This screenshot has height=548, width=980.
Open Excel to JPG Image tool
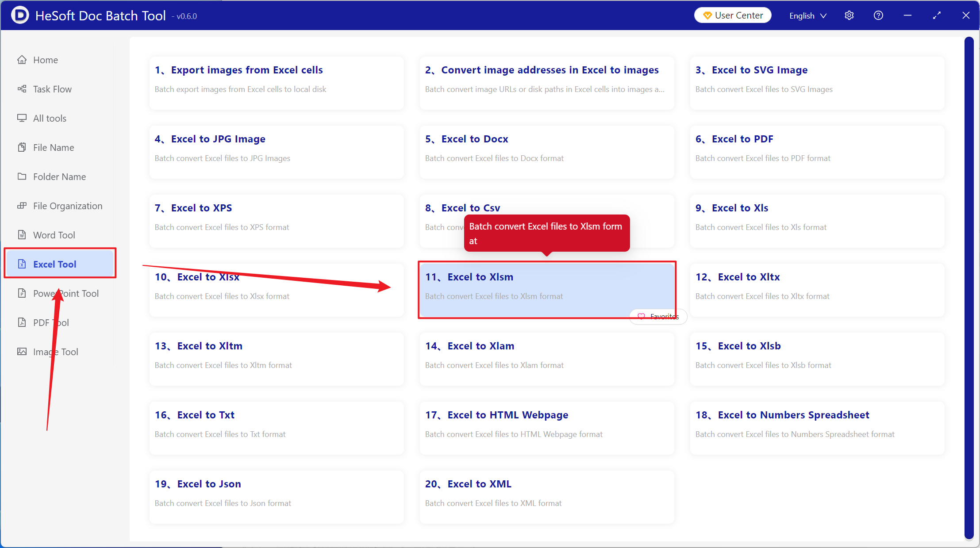tap(277, 152)
